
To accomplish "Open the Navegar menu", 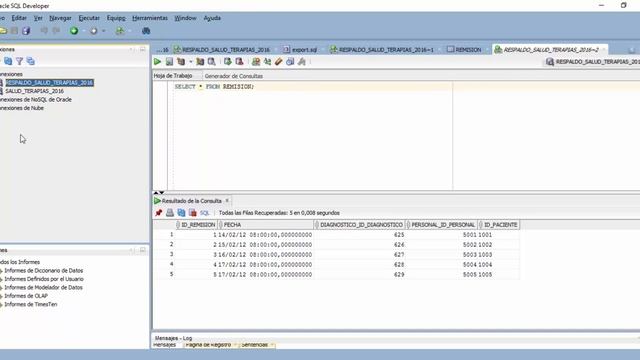I will 60,18.
